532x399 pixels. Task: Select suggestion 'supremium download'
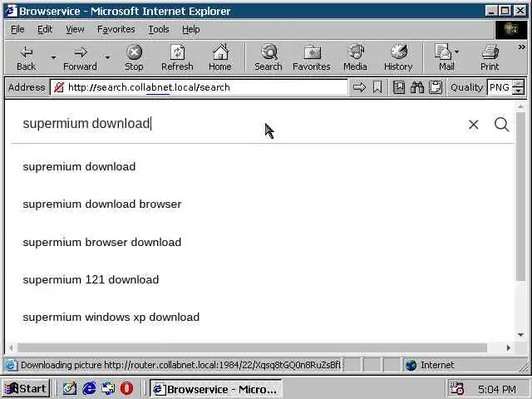coord(79,166)
